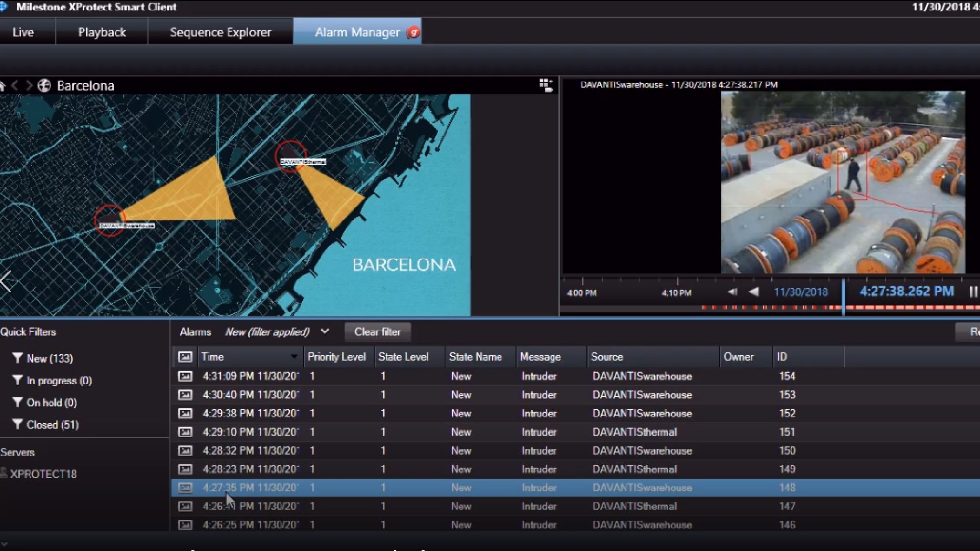The image size is (980, 551).
Task: Click the Clear filter button
Action: (x=378, y=332)
